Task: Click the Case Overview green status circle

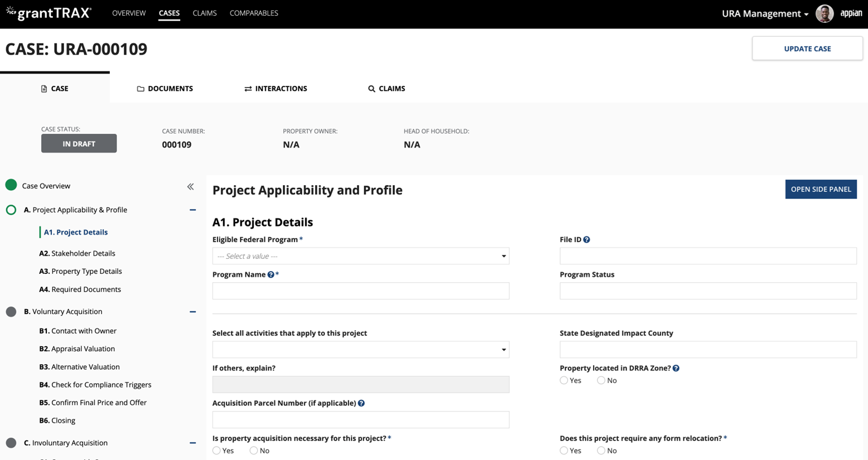Action: 11,185
